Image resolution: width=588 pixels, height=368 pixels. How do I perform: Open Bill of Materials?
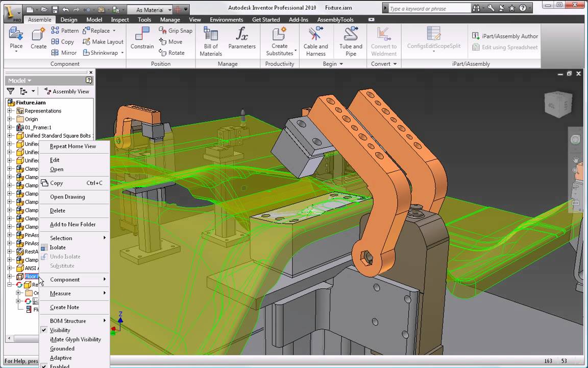(x=211, y=35)
